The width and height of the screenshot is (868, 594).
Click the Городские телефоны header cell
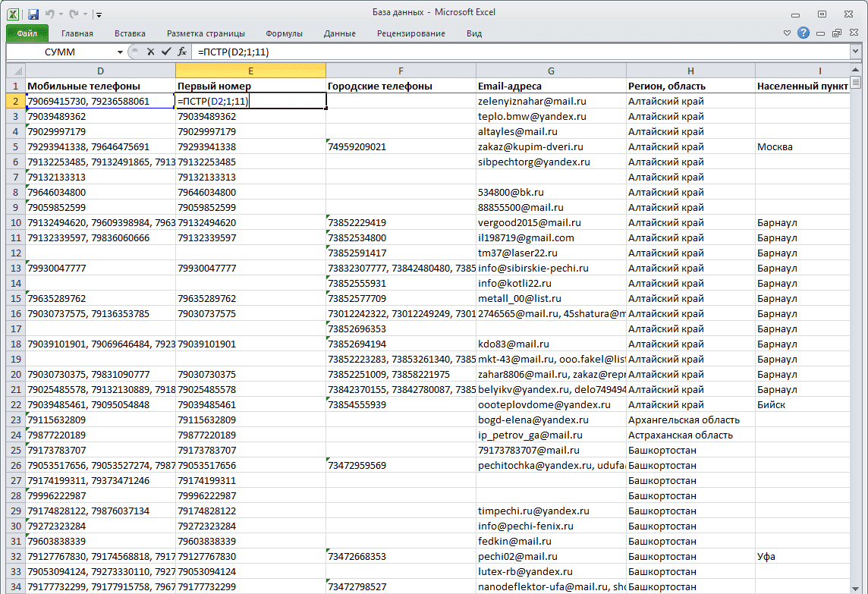click(x=401, y=86)
